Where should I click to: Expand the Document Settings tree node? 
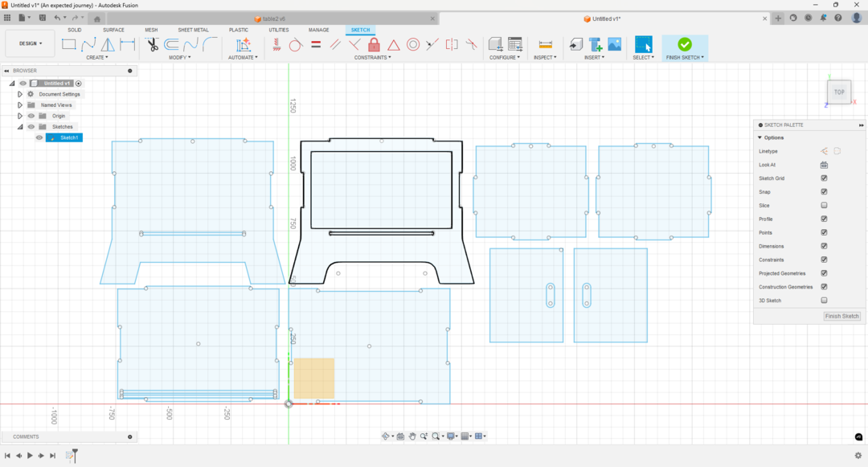pos(20,94)
